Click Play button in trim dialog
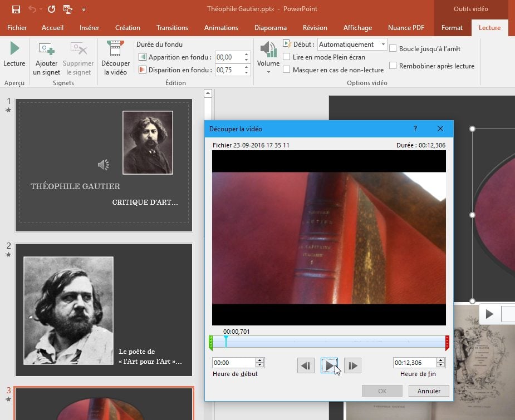The height and width of the screenshot is (420, 515). pos(329,365)
